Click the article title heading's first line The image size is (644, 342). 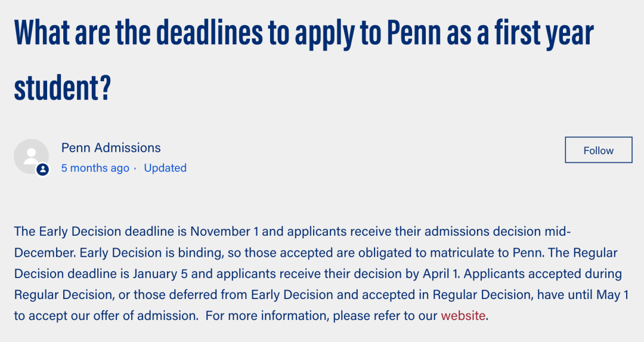tap(304, 33)
